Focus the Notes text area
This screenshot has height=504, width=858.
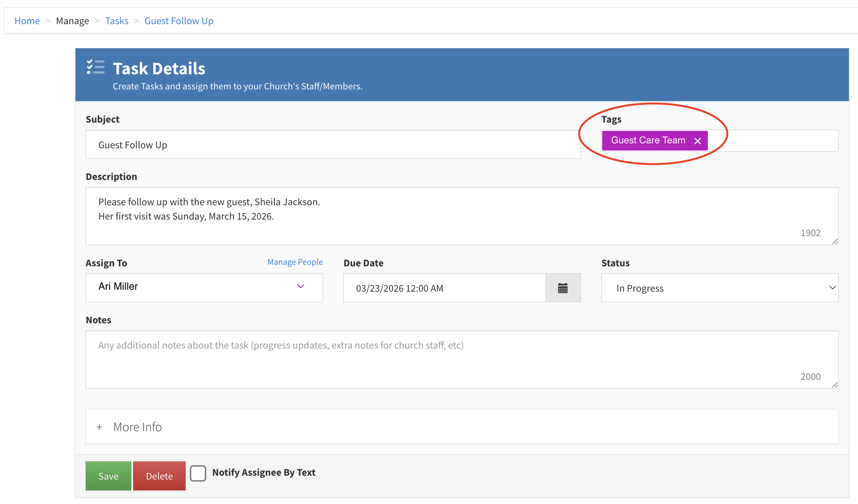(462, 359)
